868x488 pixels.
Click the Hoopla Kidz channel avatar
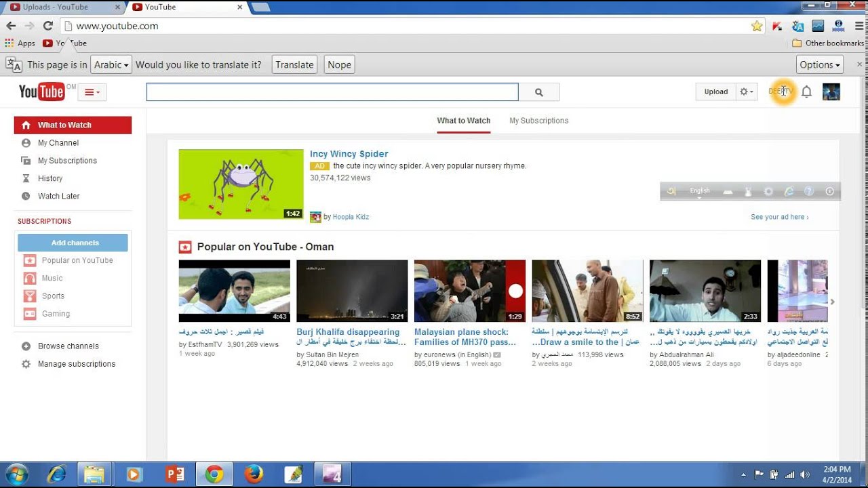[x=315, y=217]
